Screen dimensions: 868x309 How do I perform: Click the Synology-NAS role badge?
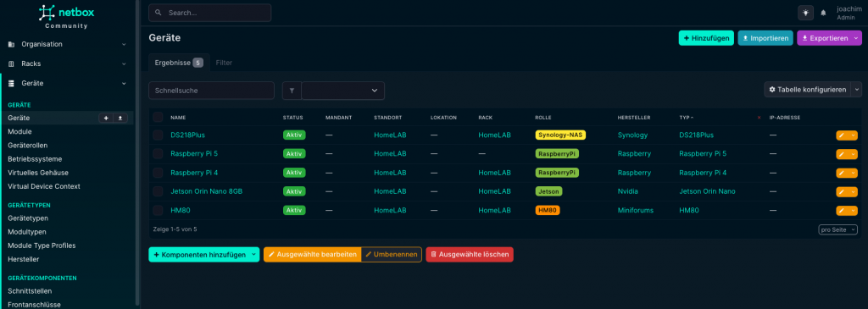coord(560,135)
